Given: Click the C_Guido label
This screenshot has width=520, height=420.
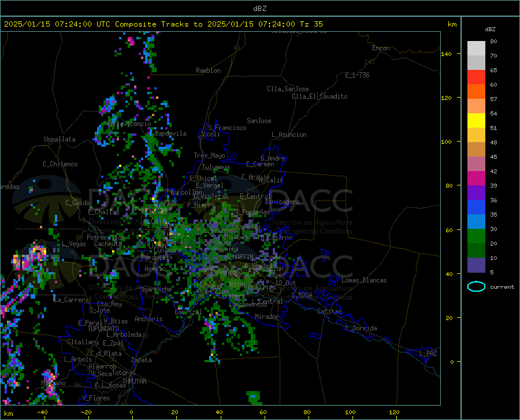Looking at the screenshot, I should (77, 203).
